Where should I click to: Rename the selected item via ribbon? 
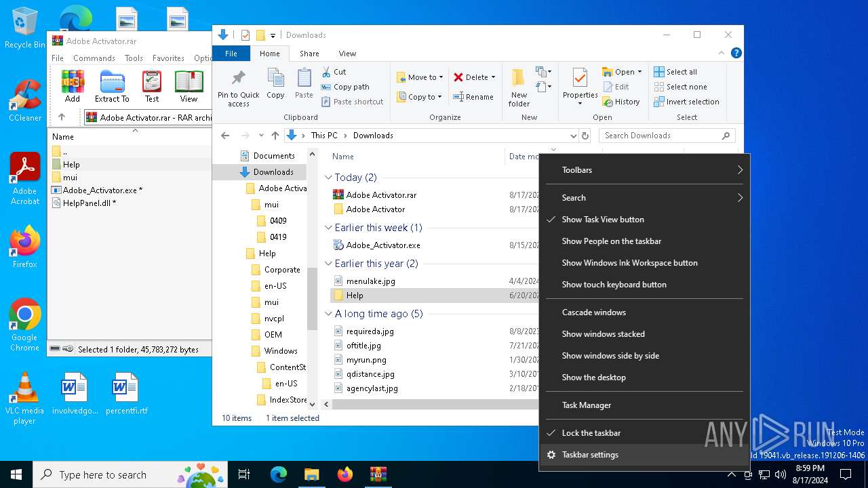[x=473, y=97]
